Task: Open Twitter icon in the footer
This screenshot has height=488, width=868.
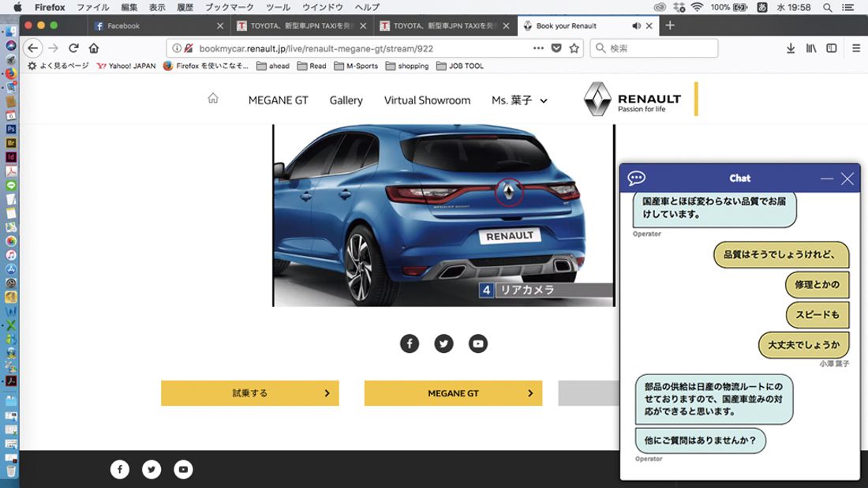Action: pyautogui.click(x=152, y=469)
